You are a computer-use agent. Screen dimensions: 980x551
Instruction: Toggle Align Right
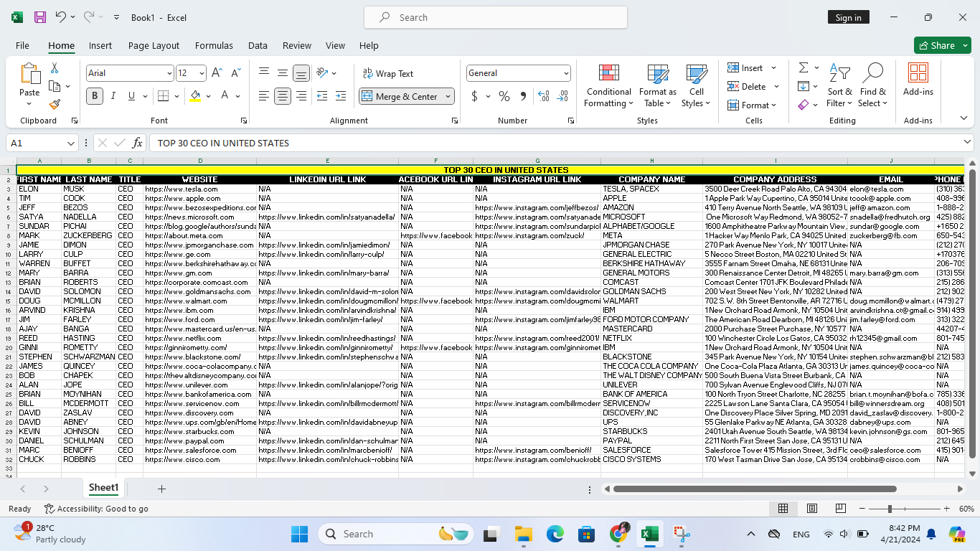(x=301, y=96)
